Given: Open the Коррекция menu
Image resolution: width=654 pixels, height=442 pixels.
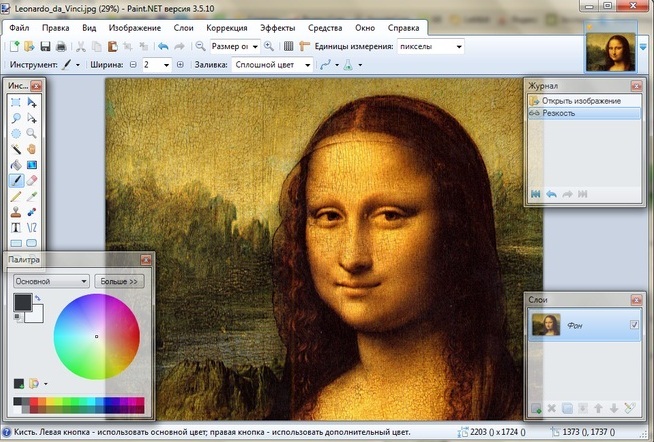Looking at the screenshot, I should point(227,28).
